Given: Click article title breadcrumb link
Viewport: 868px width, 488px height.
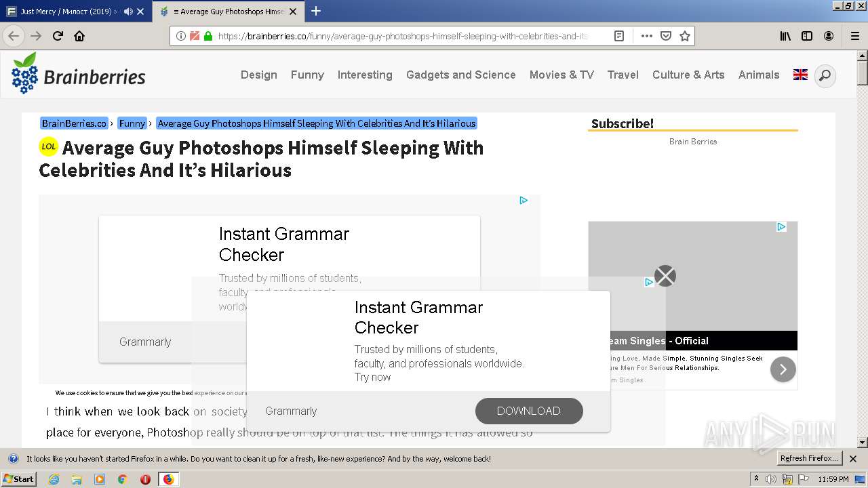Looking at the screenshot, I should tap(317, 123).
